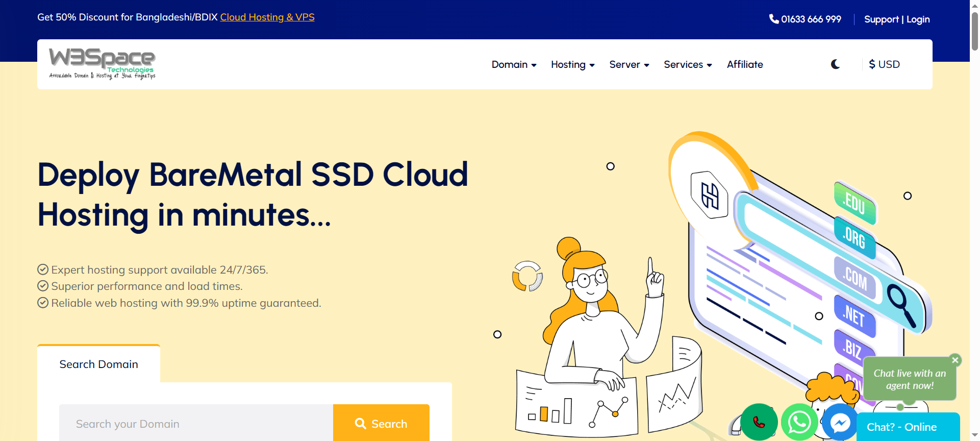Image resolution: width=980 pixels, height=441 pixels.
Task: Open the Cloud Hosting & VPS link
Action: [x=267, y=17]
